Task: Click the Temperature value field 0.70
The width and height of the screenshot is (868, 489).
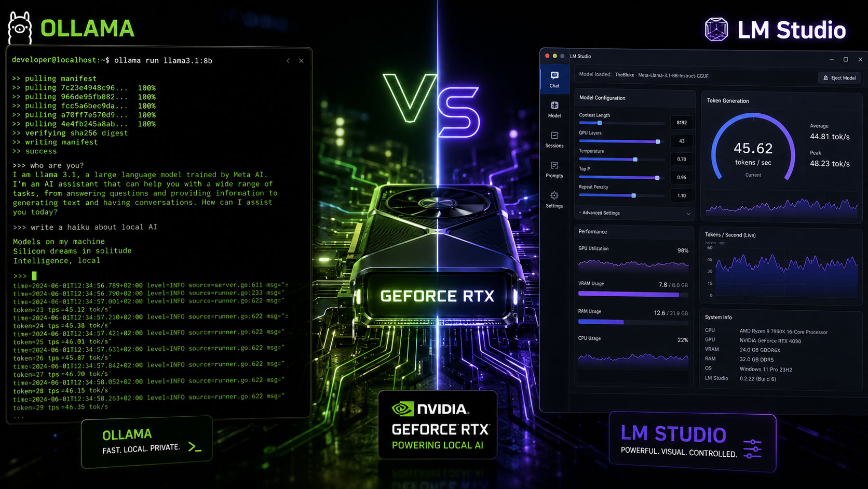Action: (682, 159)
